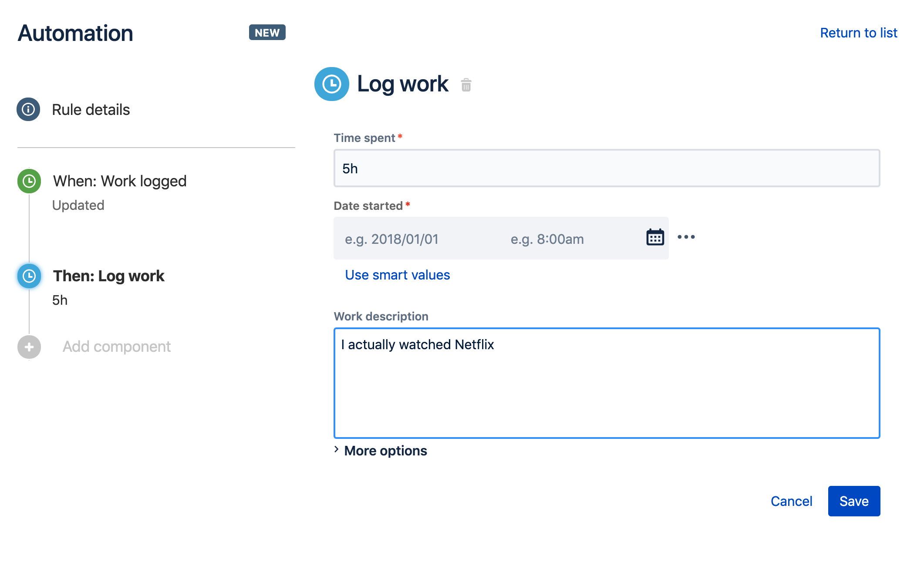Cancel the Log work changes
Viewport: 924px width, 566px height.
[x=791, y=501]
